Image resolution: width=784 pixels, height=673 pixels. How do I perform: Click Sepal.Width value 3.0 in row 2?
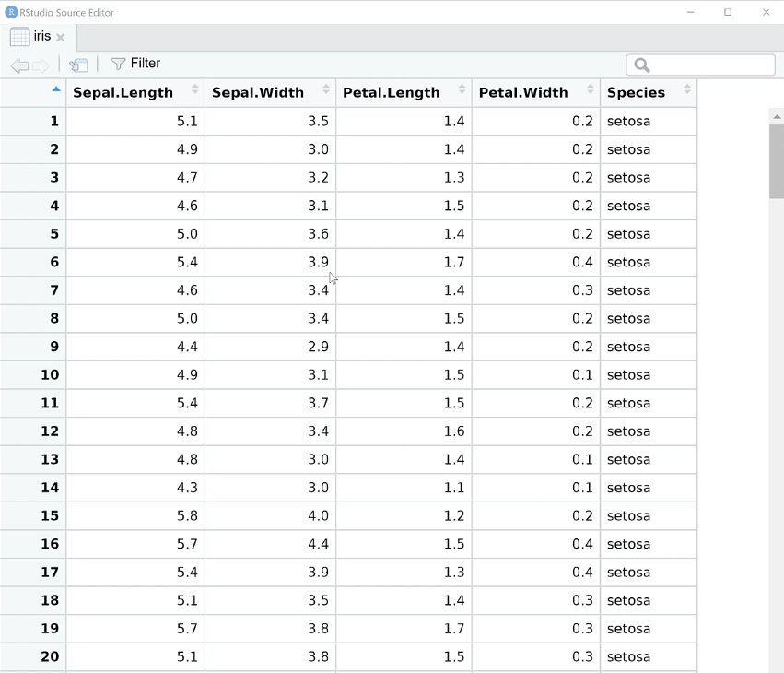click(318, 149)
